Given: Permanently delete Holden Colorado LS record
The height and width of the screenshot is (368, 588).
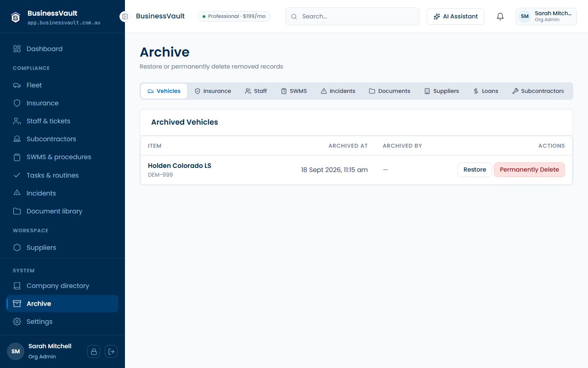Looking at the screenshot, I should [x=529, y=170].
